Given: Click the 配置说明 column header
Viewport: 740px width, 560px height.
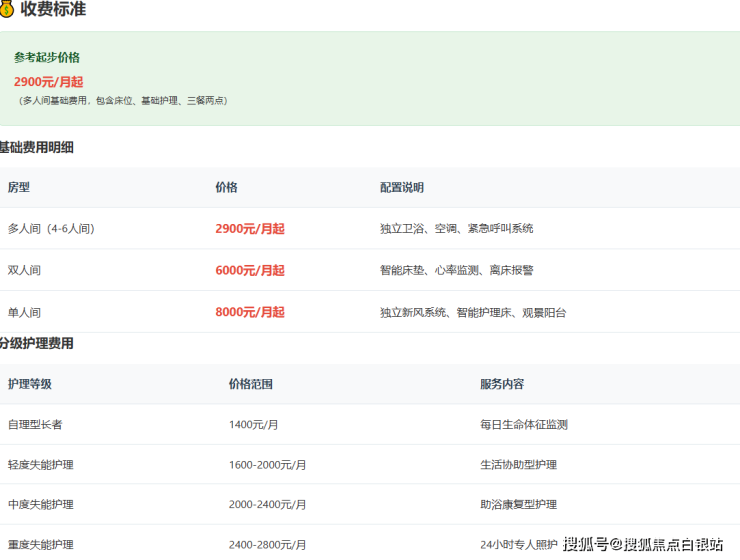Looking at the screenshot, I should [x=402, y=187].
